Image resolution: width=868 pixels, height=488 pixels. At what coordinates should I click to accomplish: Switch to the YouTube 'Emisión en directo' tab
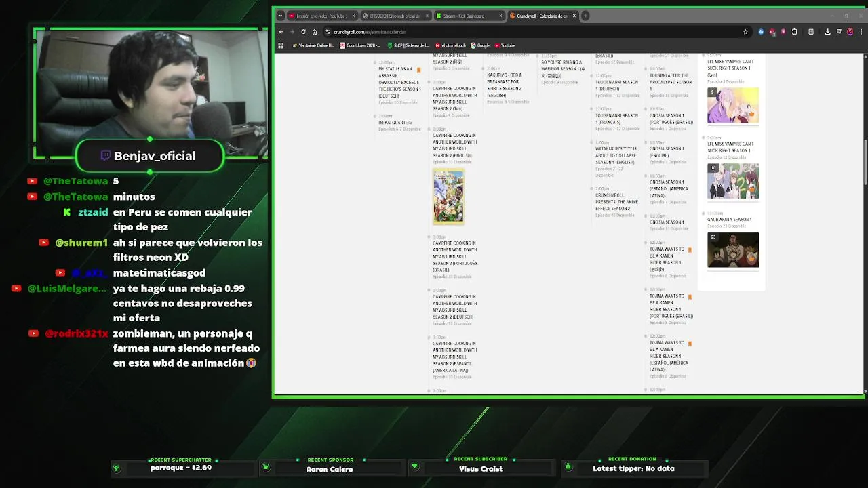click(x=321, y=16)
